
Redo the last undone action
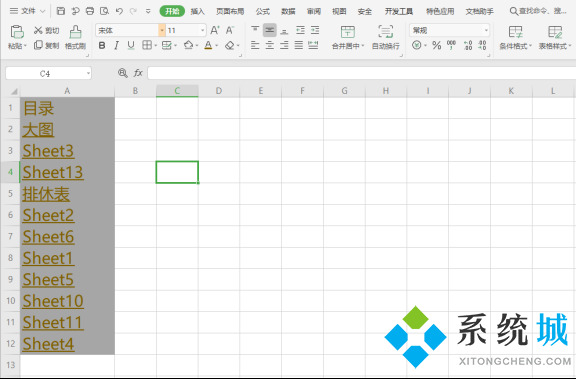coord(133,11)
